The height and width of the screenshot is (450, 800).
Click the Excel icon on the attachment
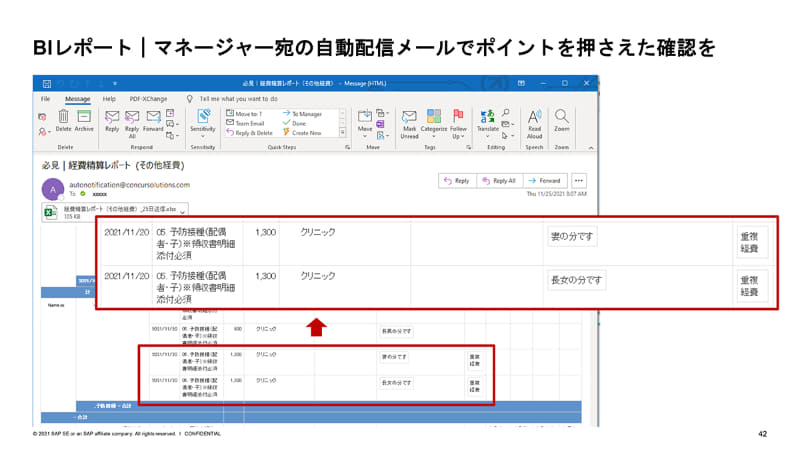[x=51, y=212]
